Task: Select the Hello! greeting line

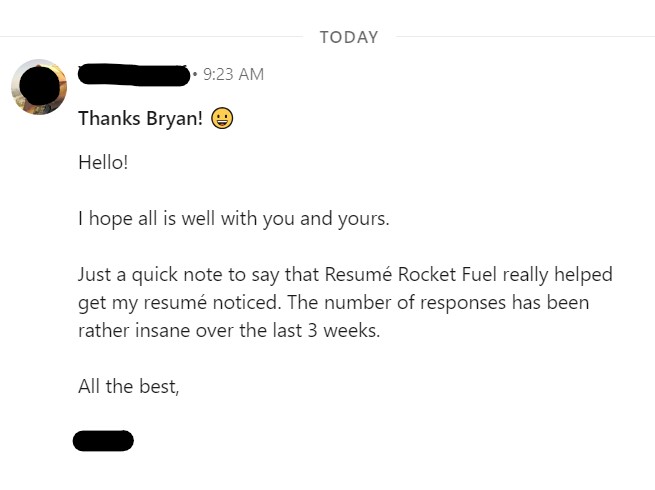Action: coord(103,162)
